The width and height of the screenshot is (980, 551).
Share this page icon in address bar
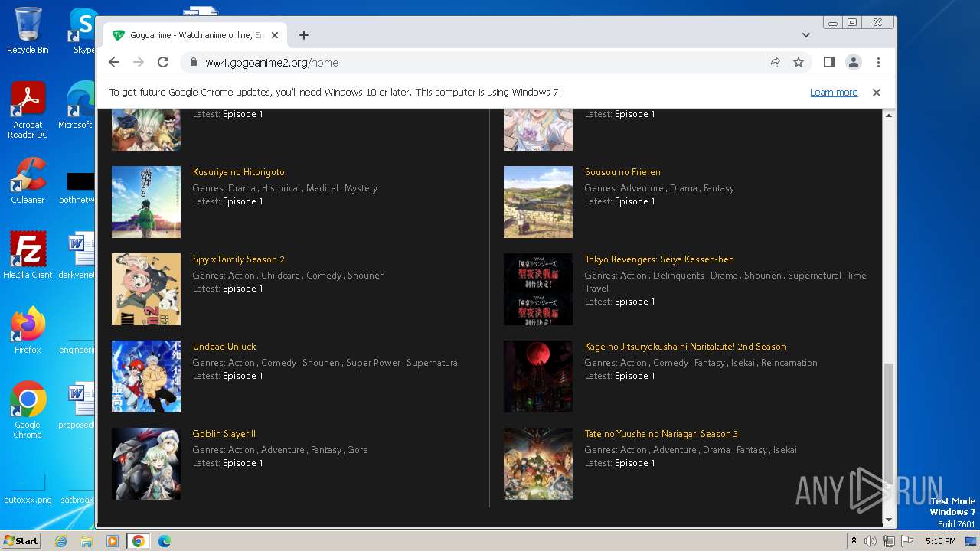pos(774,63)
